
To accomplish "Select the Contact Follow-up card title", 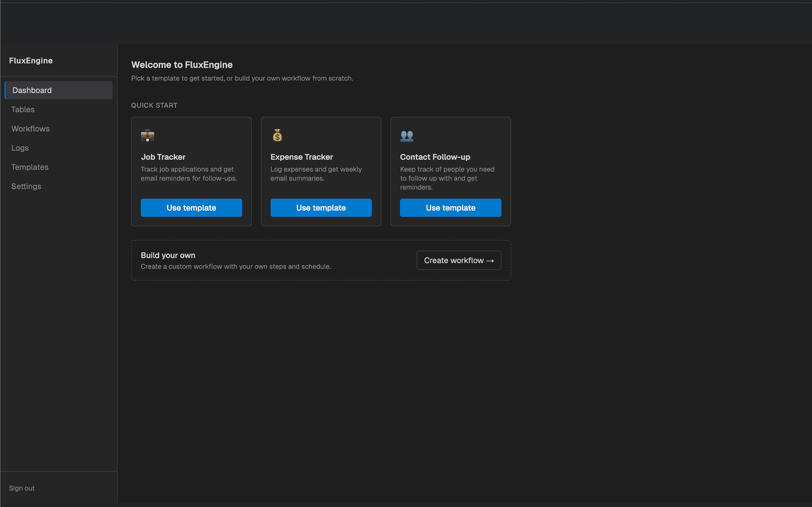I will pos(435,157).
